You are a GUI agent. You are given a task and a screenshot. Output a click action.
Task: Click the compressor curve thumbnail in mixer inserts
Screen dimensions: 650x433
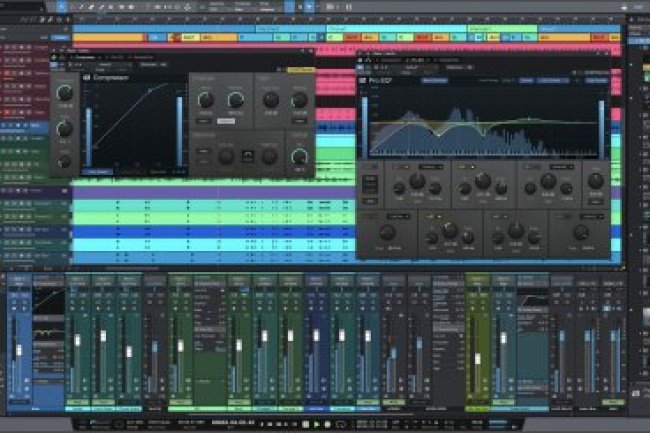click(x=49, y=300)
